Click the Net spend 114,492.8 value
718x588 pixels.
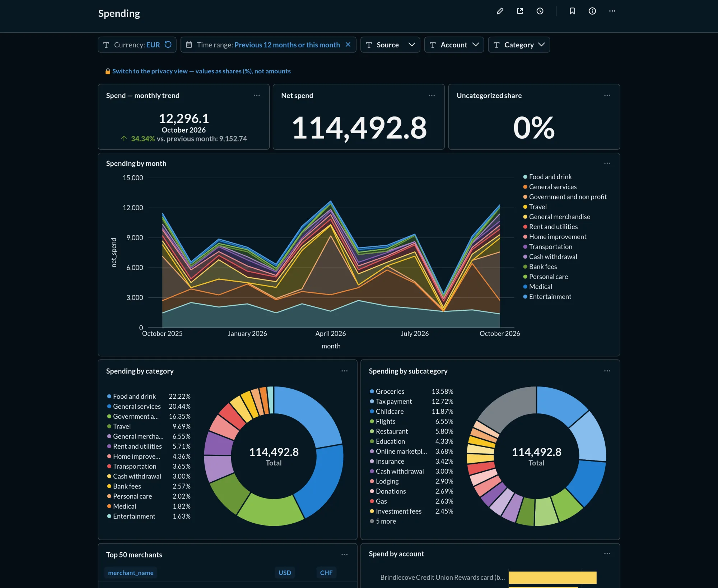click(359, 128)
